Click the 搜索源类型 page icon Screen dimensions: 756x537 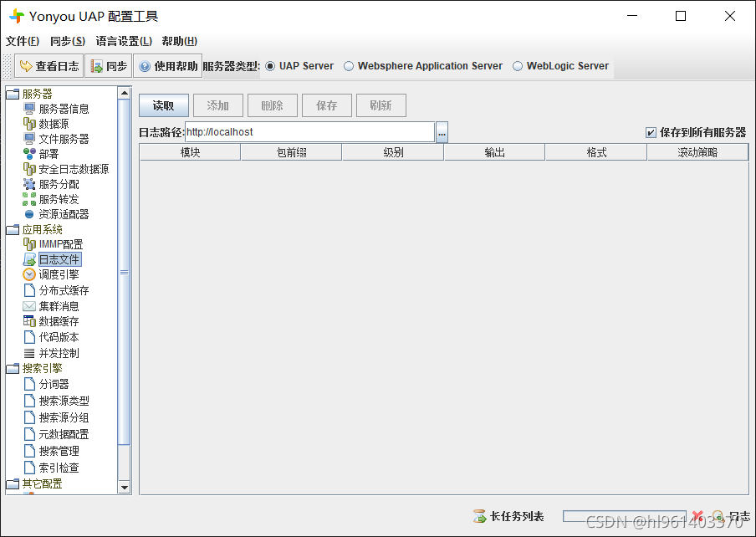coord(29,401)
